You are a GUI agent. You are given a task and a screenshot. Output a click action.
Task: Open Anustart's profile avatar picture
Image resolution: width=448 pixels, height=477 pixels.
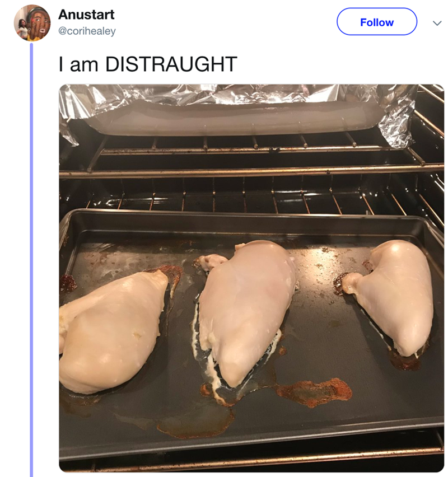point(32,23)
